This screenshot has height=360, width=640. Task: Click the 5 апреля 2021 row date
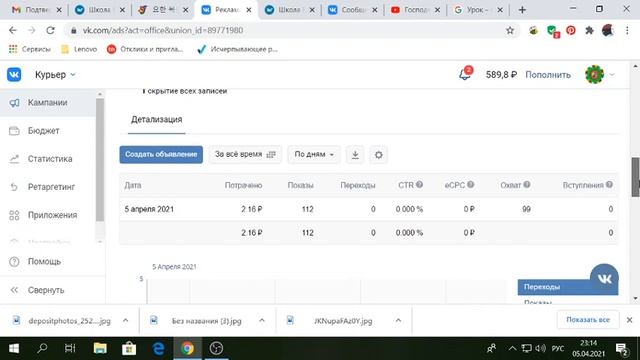149,209
